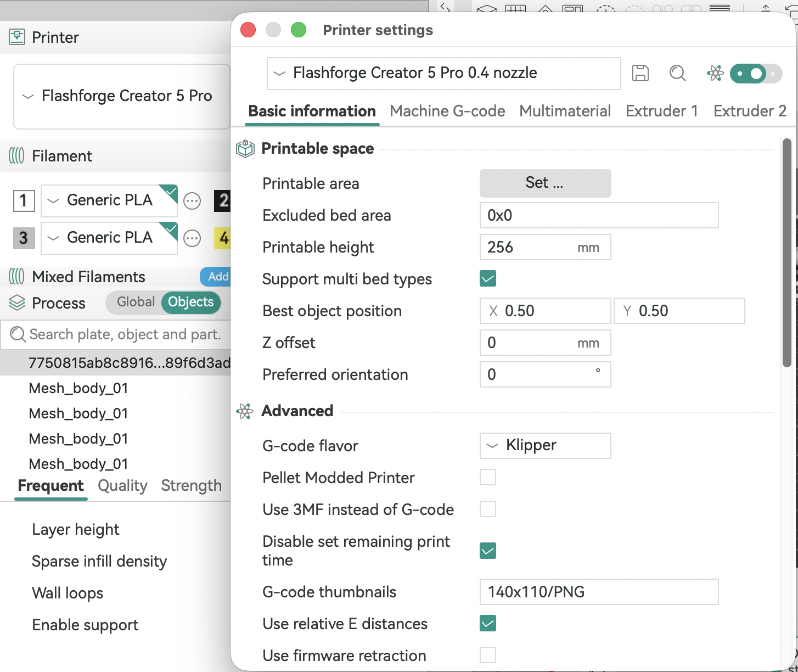The height and width of the screenshot is (672, 798).
Task: Open more options for filament 3
Action: pos(192,238)
